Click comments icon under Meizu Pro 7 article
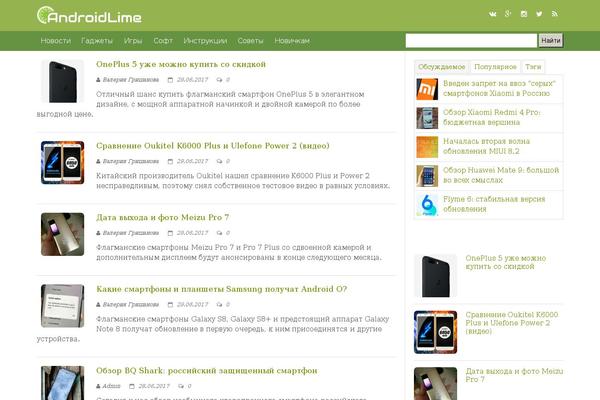Screen dimensions: 600x400 (x=219, y=233)
